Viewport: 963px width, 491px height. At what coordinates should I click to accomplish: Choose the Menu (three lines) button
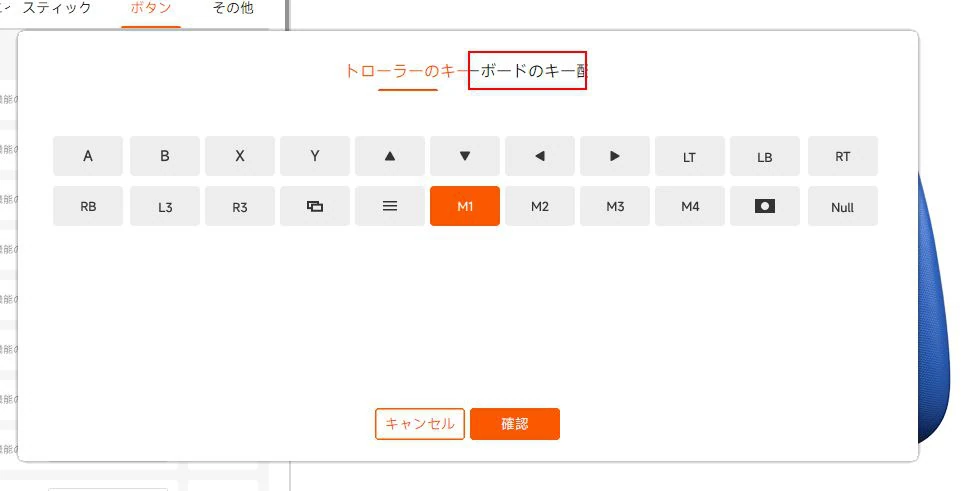tap(390, 206)
